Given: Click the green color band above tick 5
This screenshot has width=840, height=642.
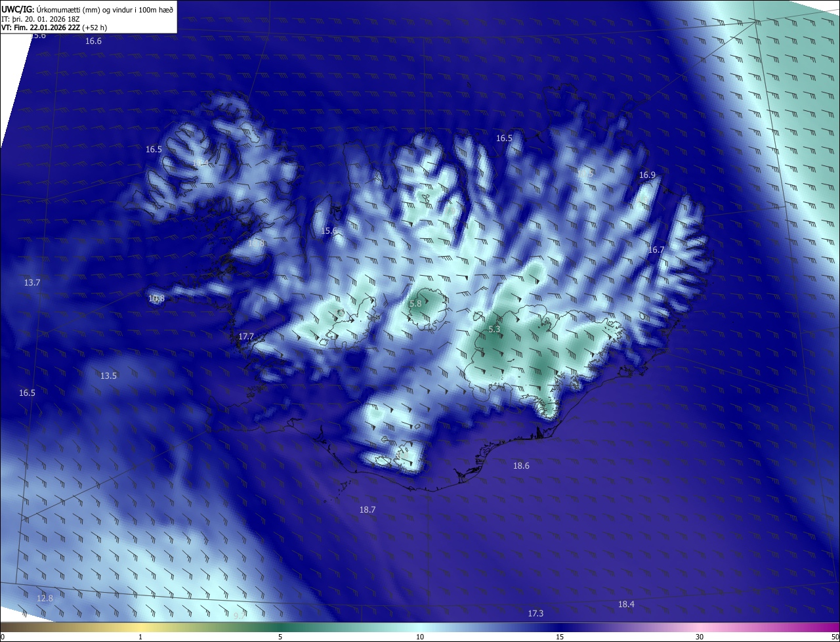Looking at the screenshot, I should point(280,628).
